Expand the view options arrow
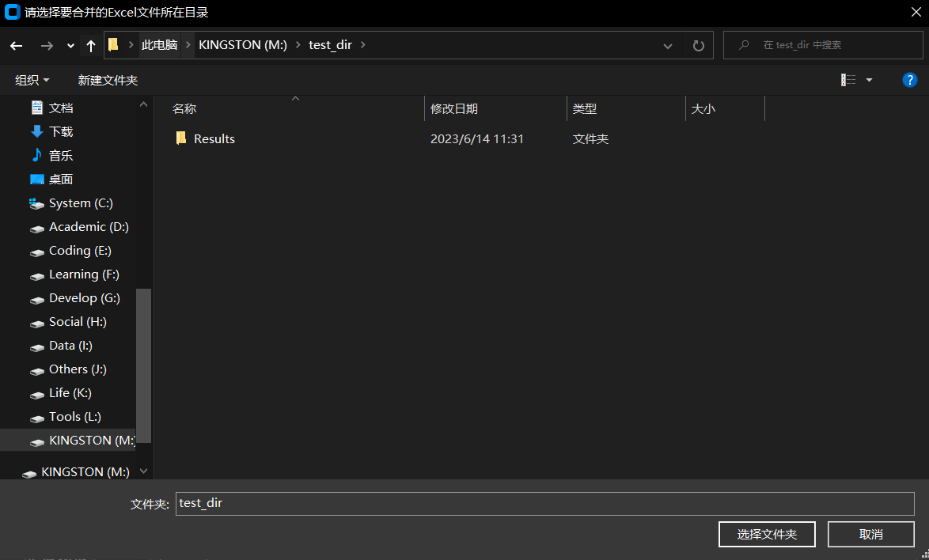Screen dimensions: 929x560 pos(868,80)
